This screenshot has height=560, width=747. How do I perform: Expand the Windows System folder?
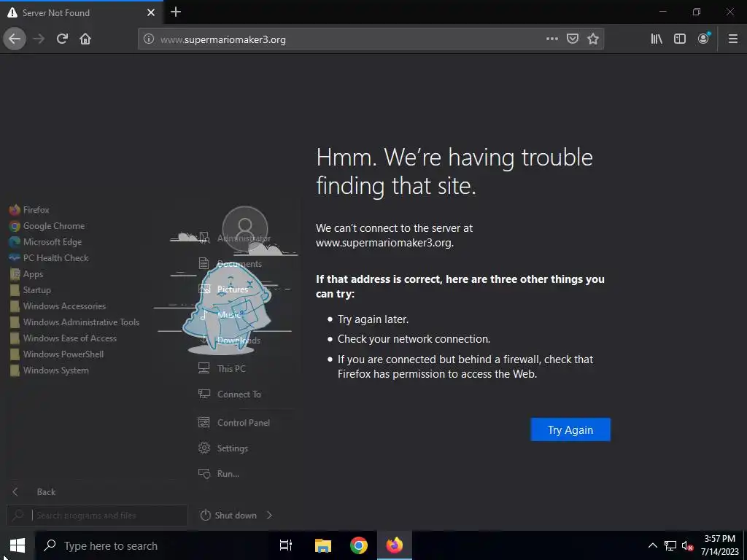49,370
